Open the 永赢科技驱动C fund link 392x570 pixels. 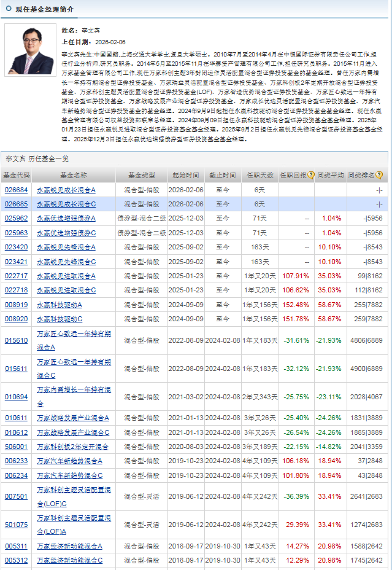60,319
